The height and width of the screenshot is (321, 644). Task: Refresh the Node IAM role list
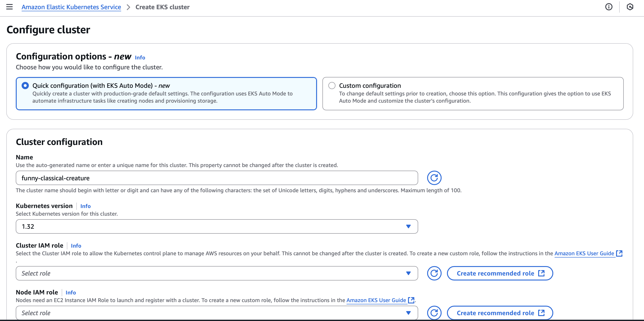point(434,312)
